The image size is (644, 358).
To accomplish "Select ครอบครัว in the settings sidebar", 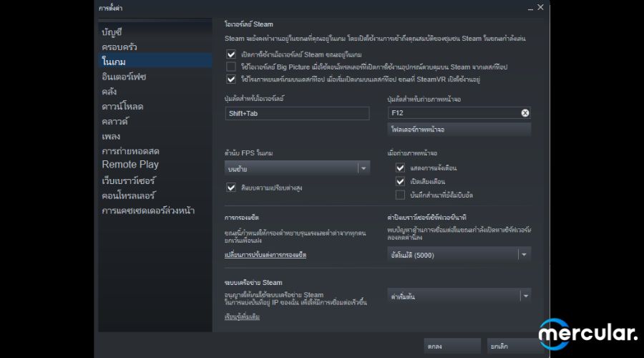I will (x=119, y=47).
